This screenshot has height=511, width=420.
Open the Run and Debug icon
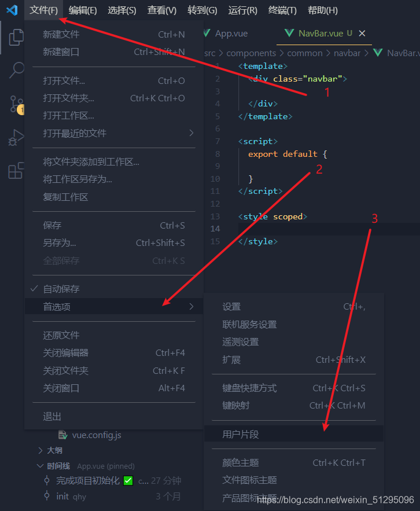[16, 137]
